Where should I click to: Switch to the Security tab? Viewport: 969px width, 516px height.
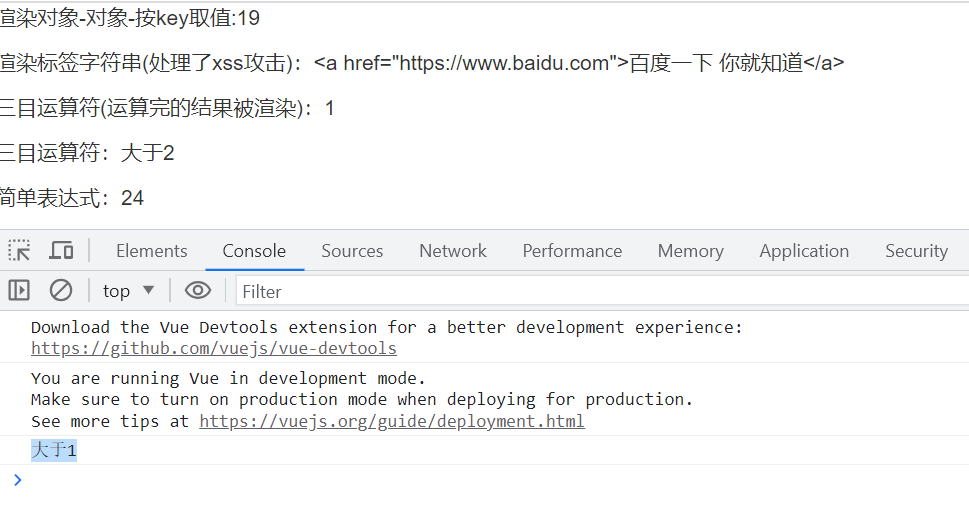(x=916, y=251)
